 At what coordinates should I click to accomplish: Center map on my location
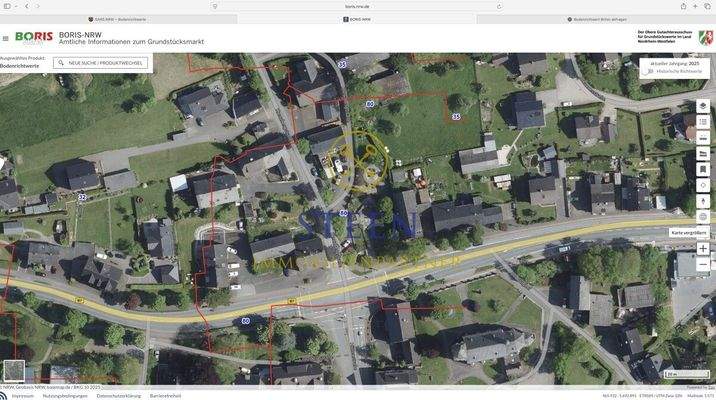(703, 185)
